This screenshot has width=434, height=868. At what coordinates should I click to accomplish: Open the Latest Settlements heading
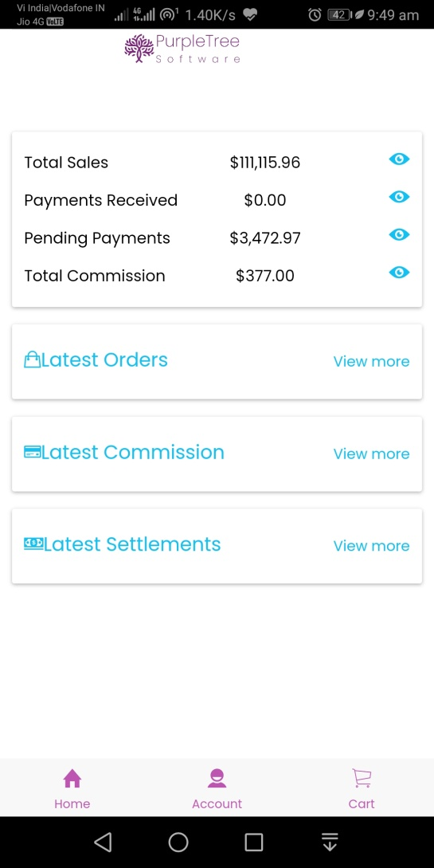[132, 544]
